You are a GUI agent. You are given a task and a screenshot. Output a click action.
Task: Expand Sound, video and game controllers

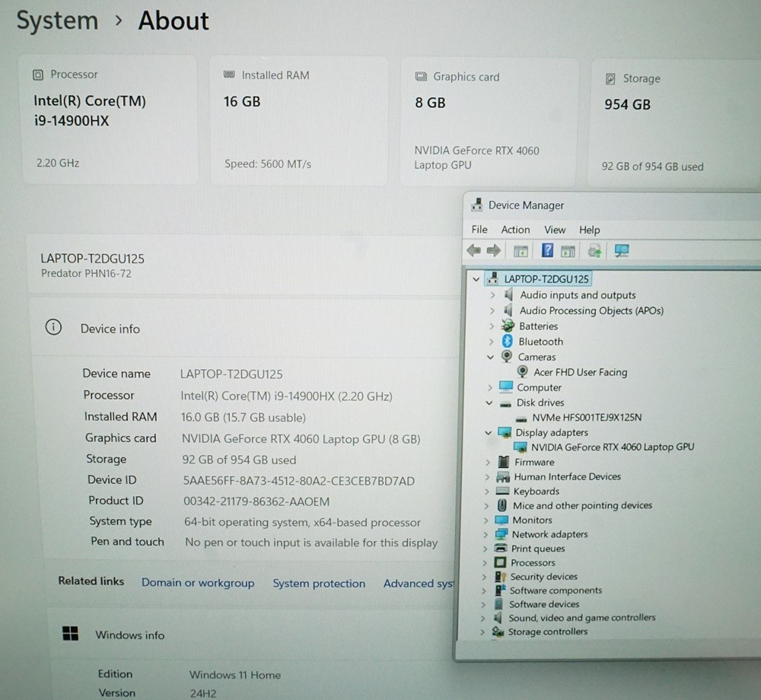(x=482, y=618)
